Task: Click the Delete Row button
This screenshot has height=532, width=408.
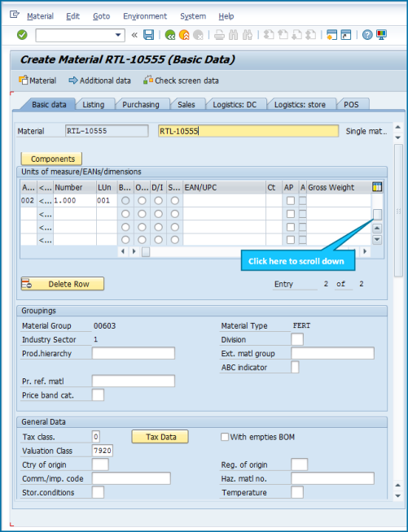Action: point(63,284)
